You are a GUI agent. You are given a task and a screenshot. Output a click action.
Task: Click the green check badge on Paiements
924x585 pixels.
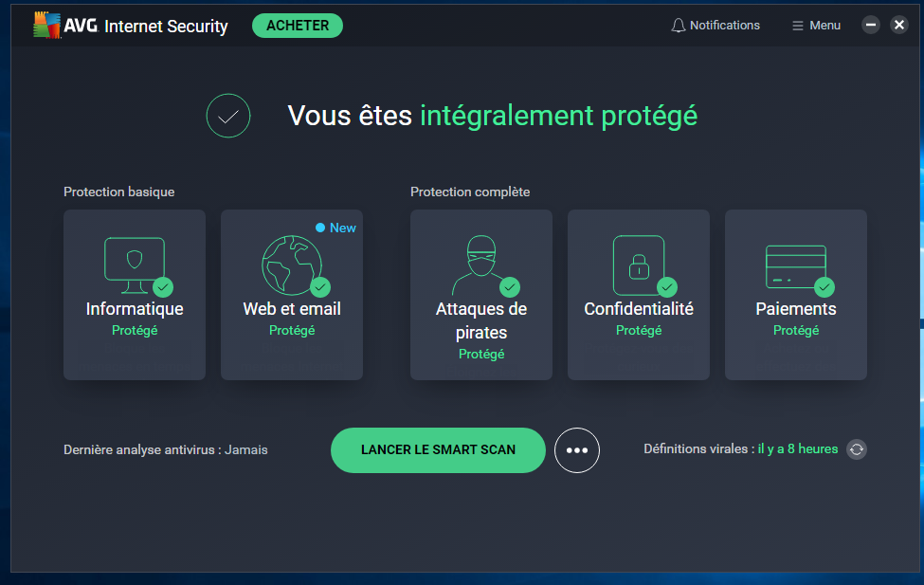point(824,287)
